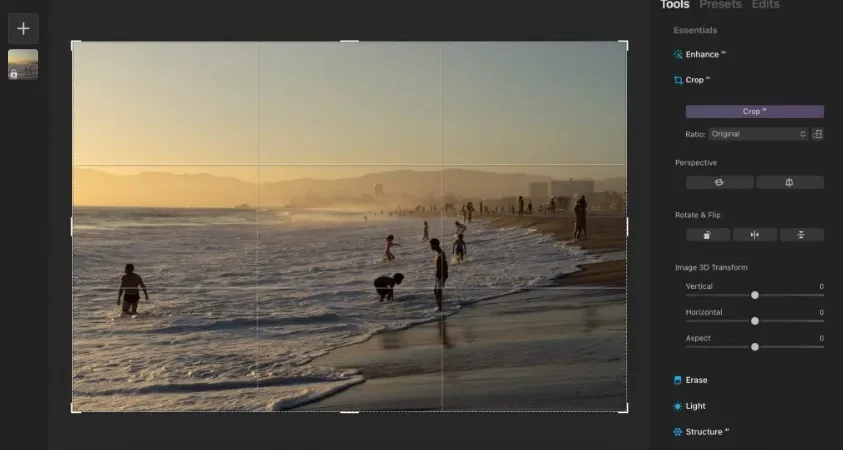Flip the image horizontally
The width and height of the screenshot is (843, 450).
755,235
